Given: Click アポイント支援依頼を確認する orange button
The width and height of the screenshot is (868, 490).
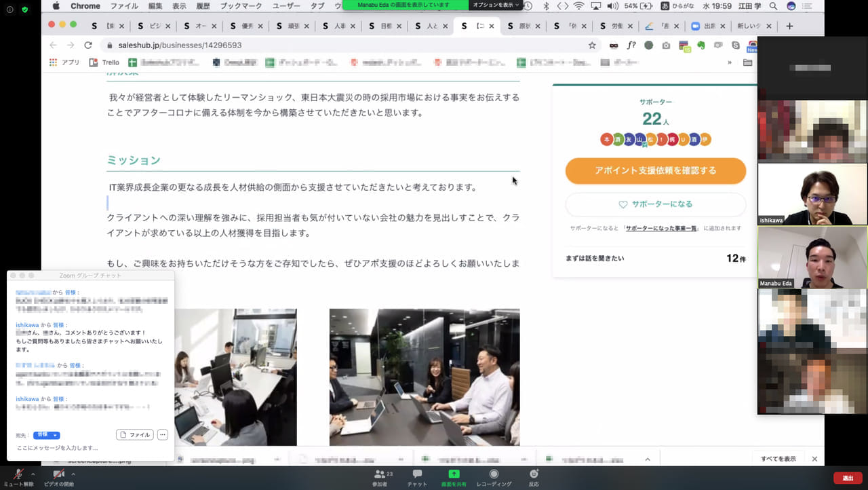Looking at the screenshot, I should click(655, 172).
